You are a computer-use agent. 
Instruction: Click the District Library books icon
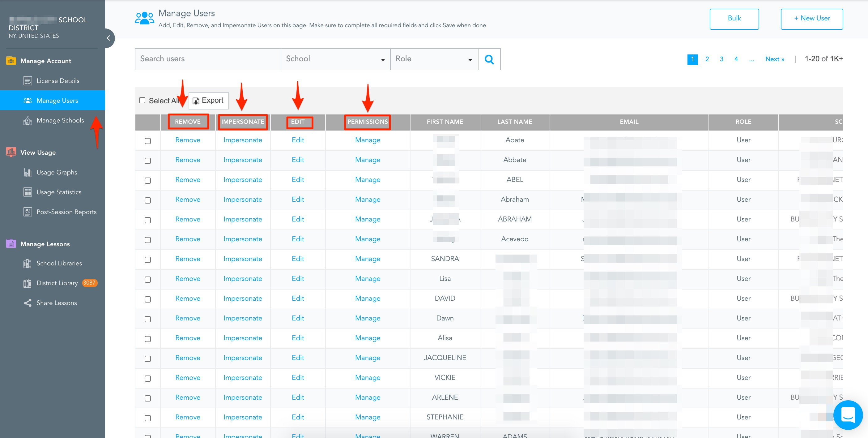click(28, 283)
